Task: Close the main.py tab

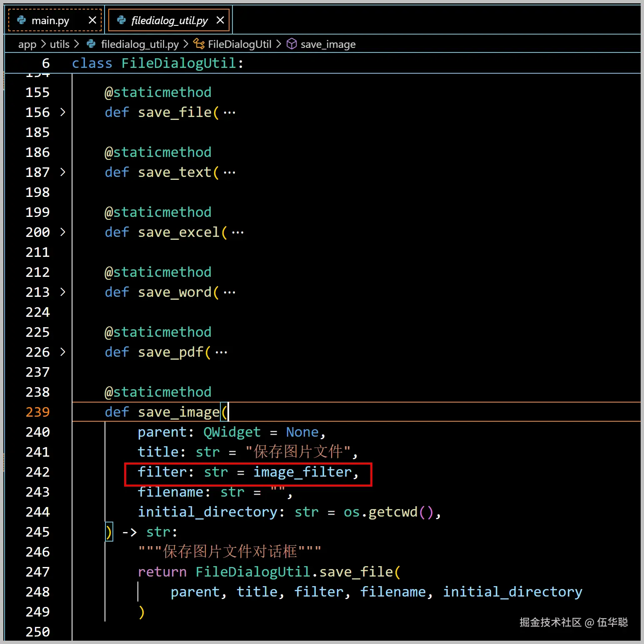Action: [92, 20]
